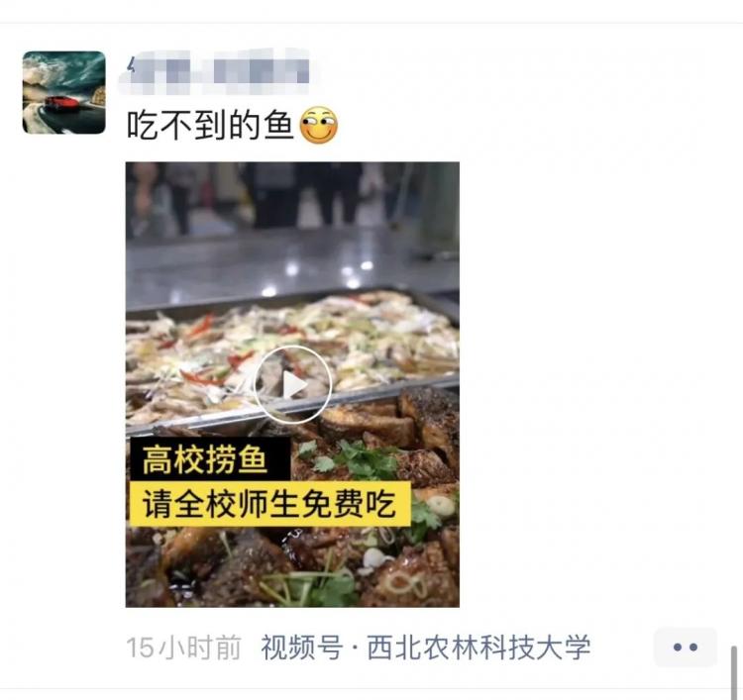The image size is (743, 700).
Task: Click the smirking emoji in the post
Action: click(x=318, y=125)
